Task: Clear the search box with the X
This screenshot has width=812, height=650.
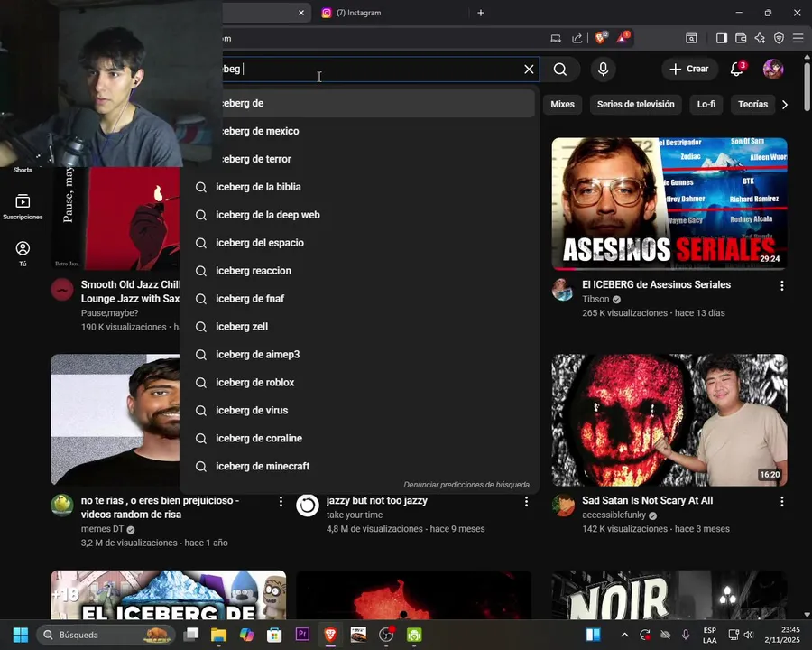Action: coord(529,69)
